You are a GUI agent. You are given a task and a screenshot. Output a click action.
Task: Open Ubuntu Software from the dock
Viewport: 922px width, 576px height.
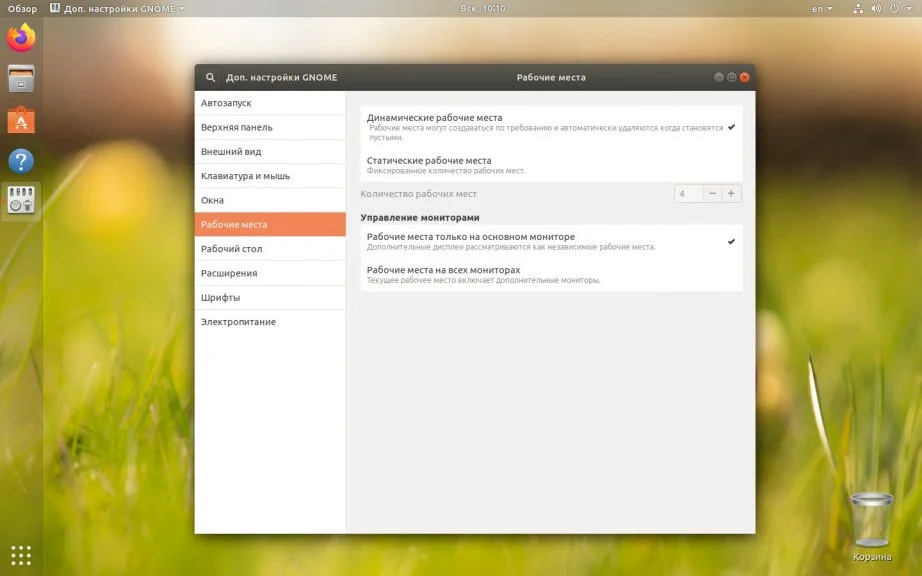pyautogui.click(x=21, y=120)
